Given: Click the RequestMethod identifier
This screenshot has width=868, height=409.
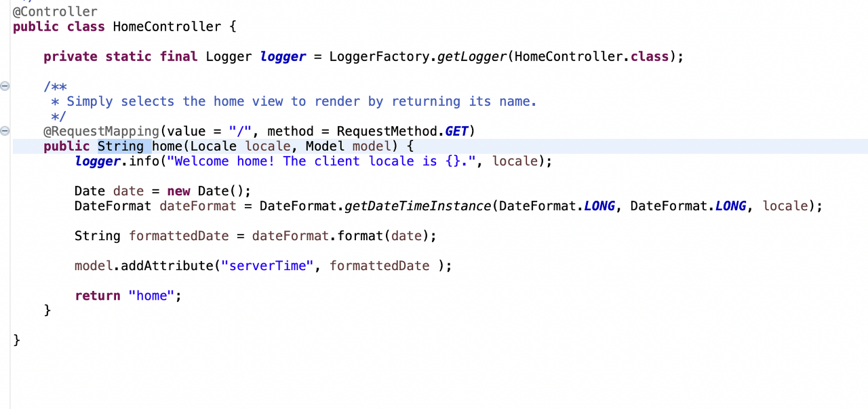Looking at the screenshot, I should (387, 131).
